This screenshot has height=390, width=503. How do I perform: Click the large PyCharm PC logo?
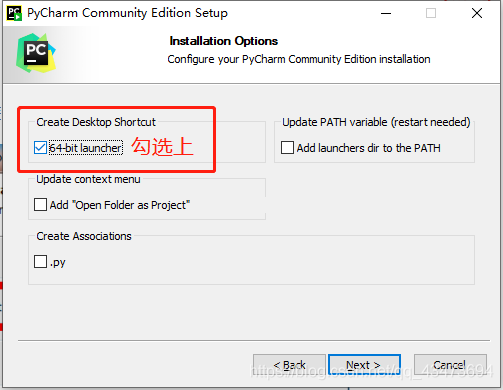click(36, 53)
